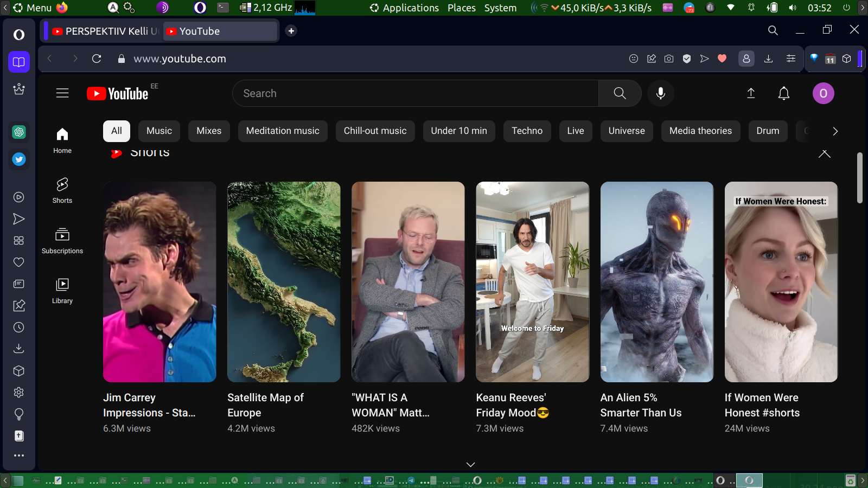Viewport: 868px width, 488px height.
Task: Open the YouTube hamburger guide menu
Action: (62, 93)
